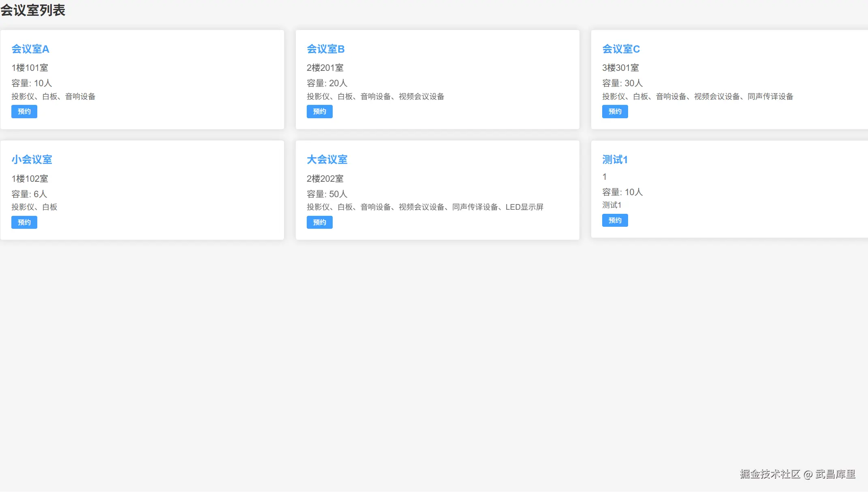
Task: Click the 会议室列表 page heading
Action: click(33, 10)
